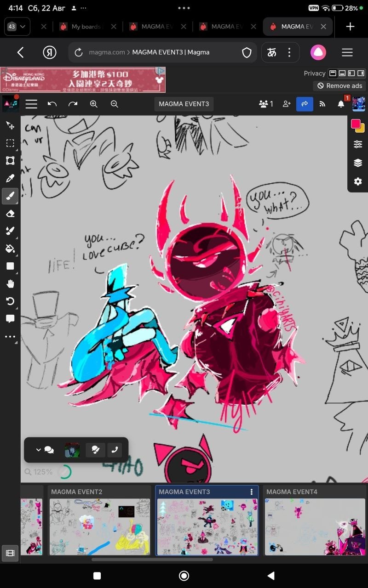Open notifications bell
This screenshot has width=368, height=588.
point(341,104)
